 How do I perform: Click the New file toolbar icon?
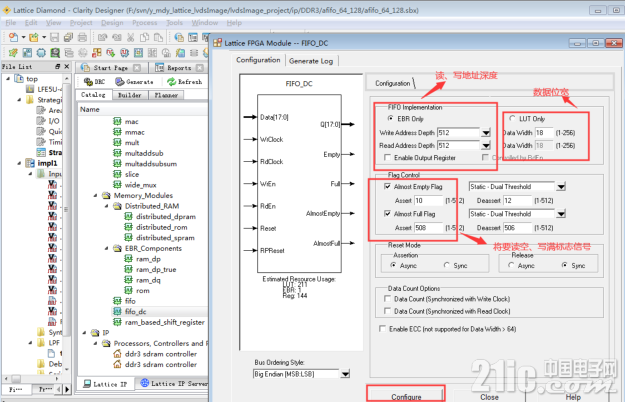click(x=14, y=37)
